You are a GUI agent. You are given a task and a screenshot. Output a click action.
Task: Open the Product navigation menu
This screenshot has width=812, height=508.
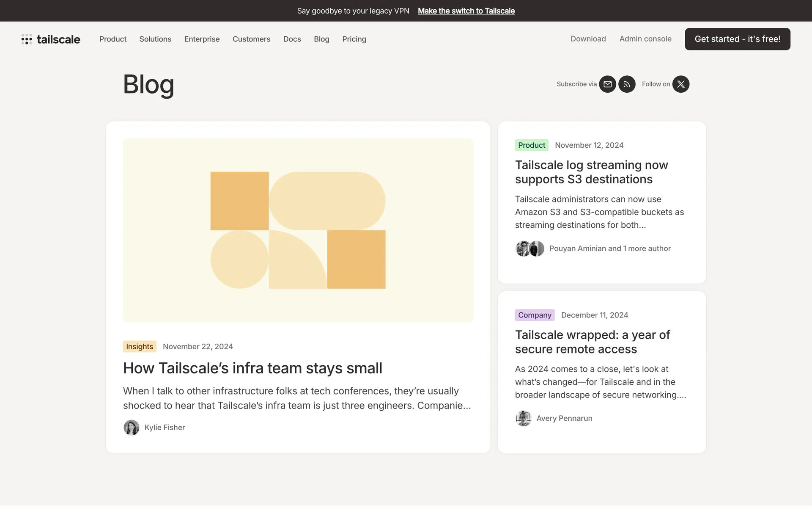[x=112, y=39]
